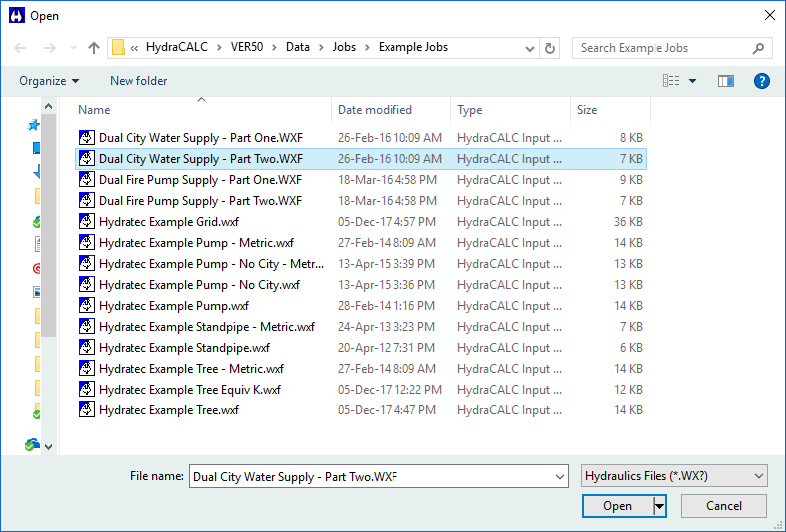Click the Change your view icon

pos(671,81)
